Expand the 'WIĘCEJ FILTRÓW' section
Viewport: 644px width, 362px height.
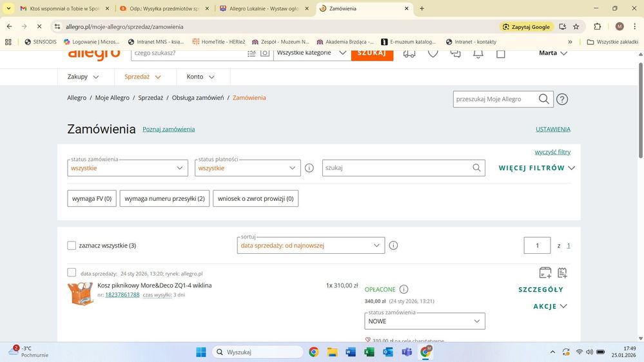(536, 168)
